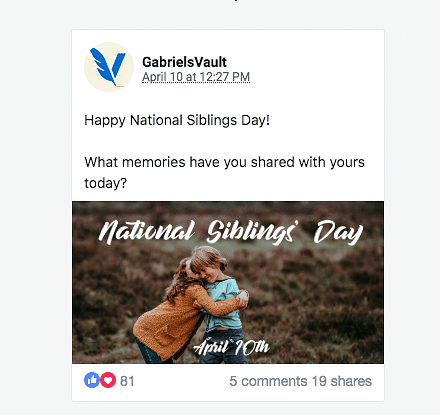View the 81 reactions count
440x415 pixels.
pyautogui.click(x=127, y=381)
